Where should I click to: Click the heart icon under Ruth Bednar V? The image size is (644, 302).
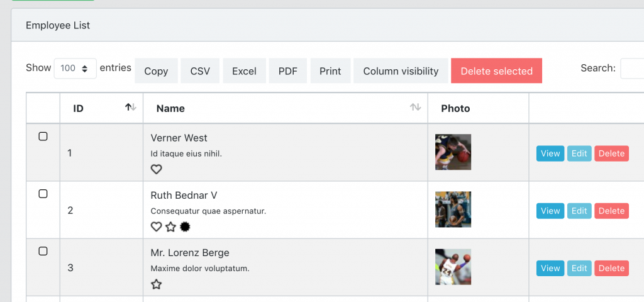(x=157, y=227)
